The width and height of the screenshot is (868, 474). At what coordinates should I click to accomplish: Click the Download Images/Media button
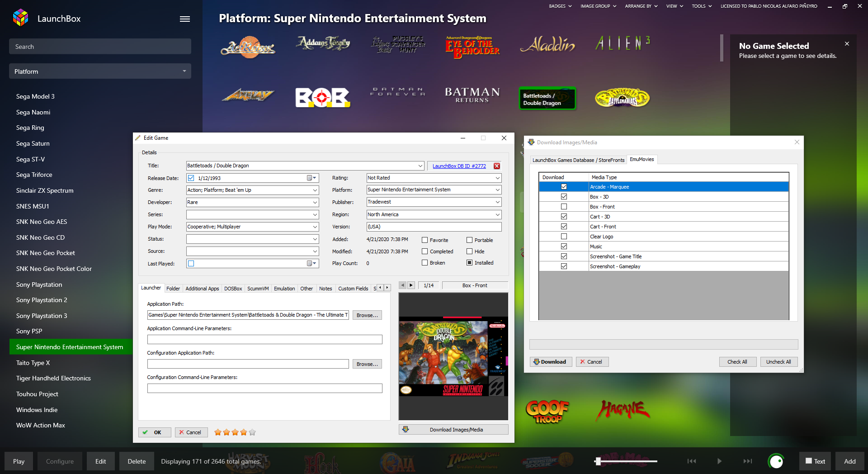[x=453, y=430]
